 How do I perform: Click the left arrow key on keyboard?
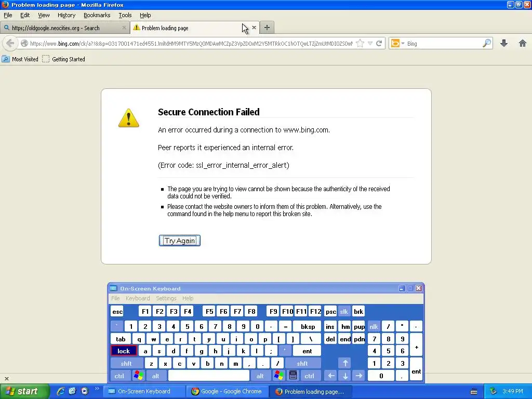click(331, 376)
